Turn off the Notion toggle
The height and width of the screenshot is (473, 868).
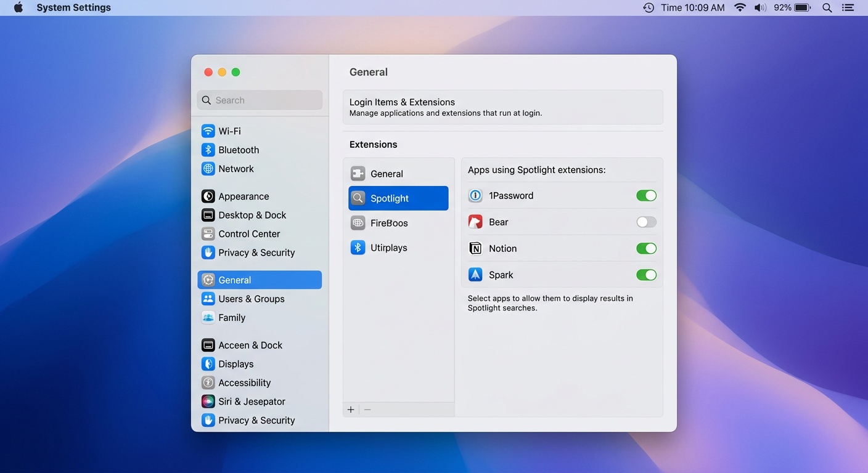[646, 248]
